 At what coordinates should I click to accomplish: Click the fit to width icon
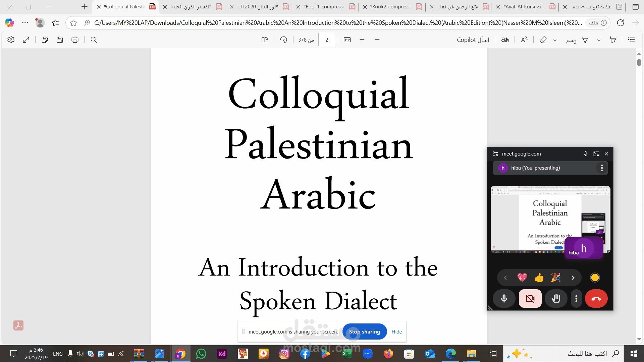click(x=347, y=40)
